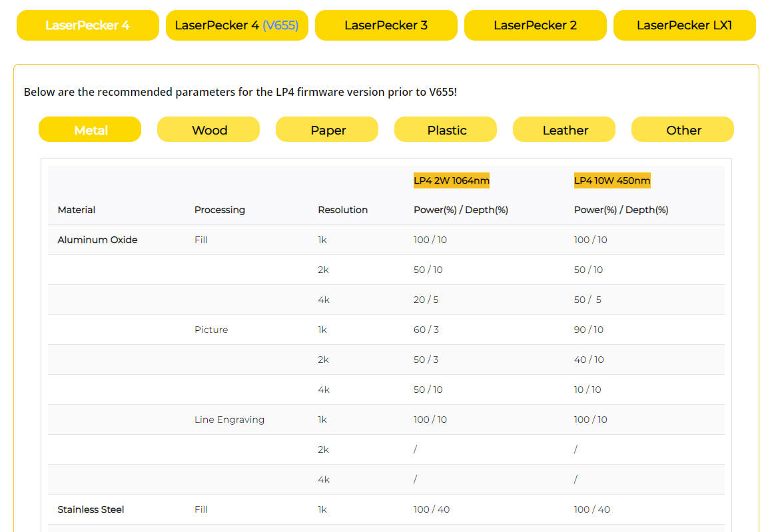Click Fill in the Aluminum Oxide row
The width and height of the screenshot is (770, 532).
point(201,240)
